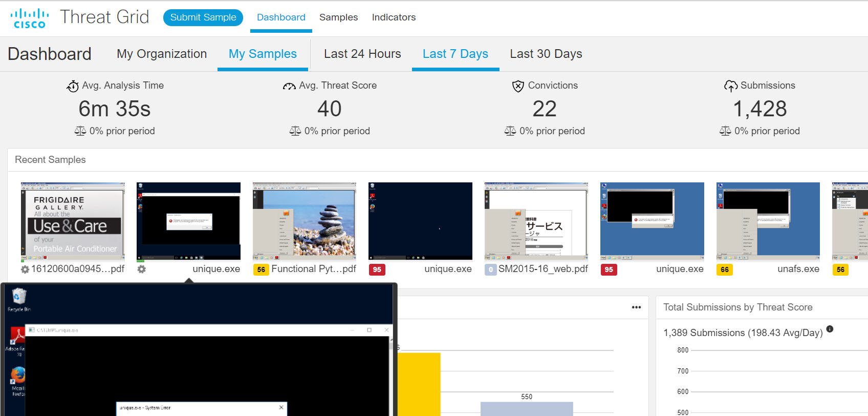Click the Submit Sample button
This screenshot has height=416, width=868.
coord(203,17)
